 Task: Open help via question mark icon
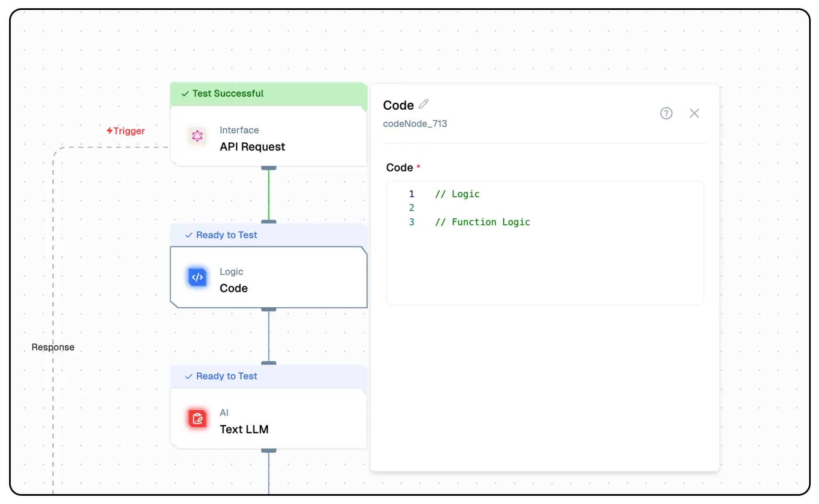pyautogui.click(x=666, y=113)
